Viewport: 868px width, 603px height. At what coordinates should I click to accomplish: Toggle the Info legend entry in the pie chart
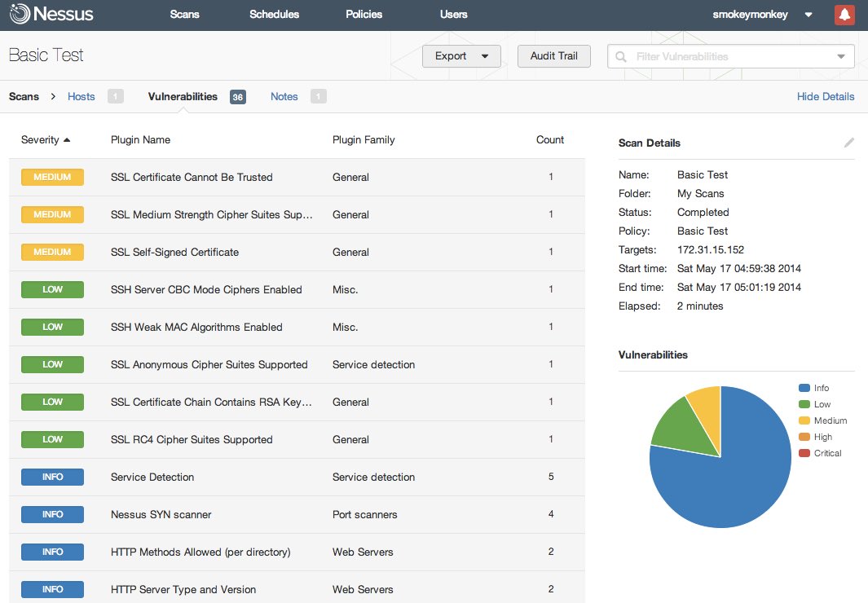pos(813,388)
